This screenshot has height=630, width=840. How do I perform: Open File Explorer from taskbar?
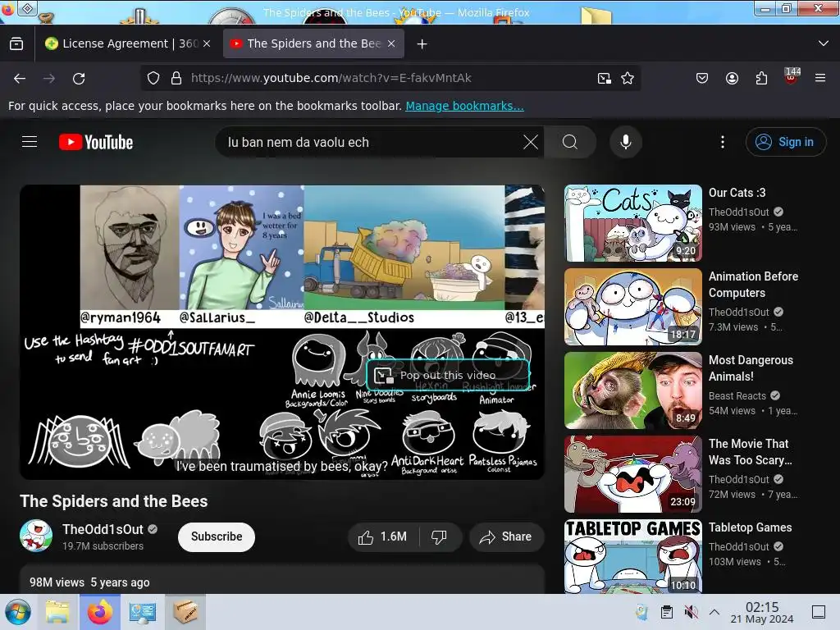57,612
